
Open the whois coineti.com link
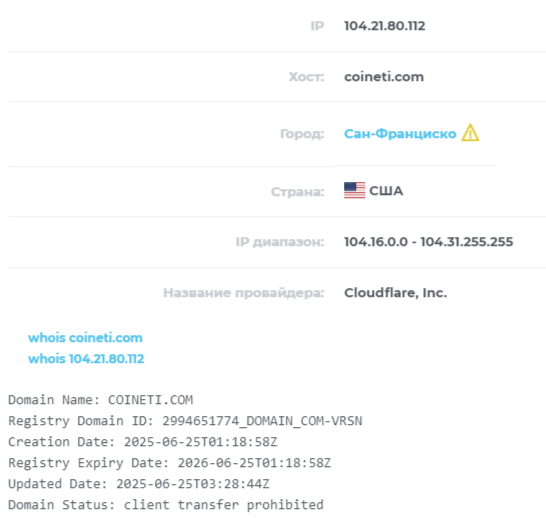click(x=85, y=338)
